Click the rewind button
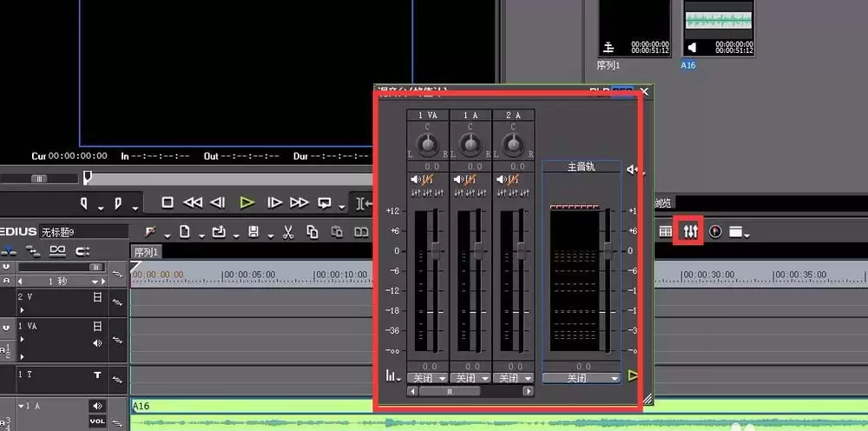This screenshot has height=431, width=868. coord(193,202)
